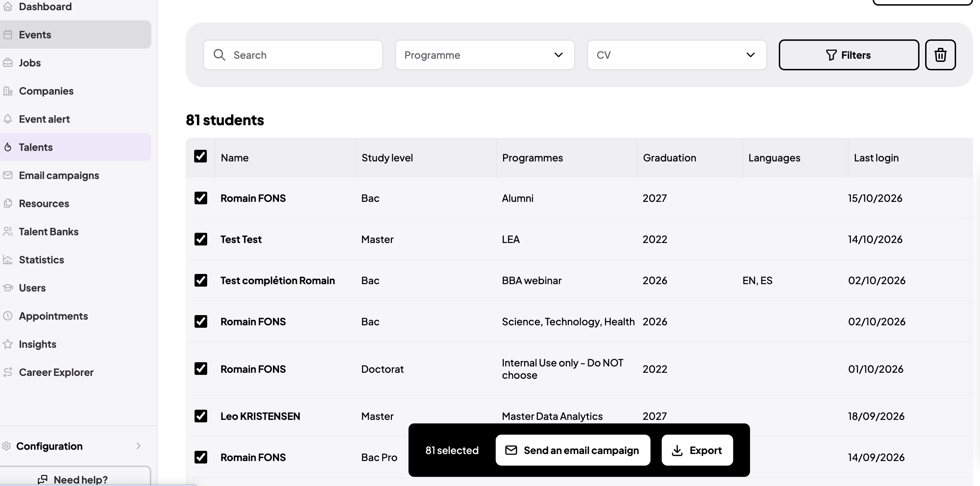The height and width of the screenshot is (486, 980).
Task: Click the documents icon beside Resources
Action: pos(8,204)
